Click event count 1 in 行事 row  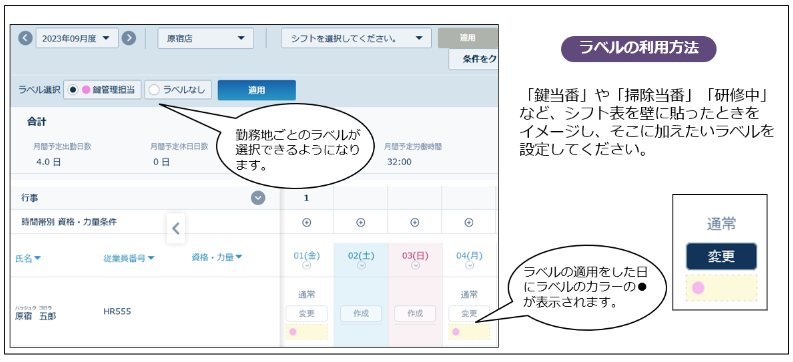pyautogui.click(x=306, y=198)
